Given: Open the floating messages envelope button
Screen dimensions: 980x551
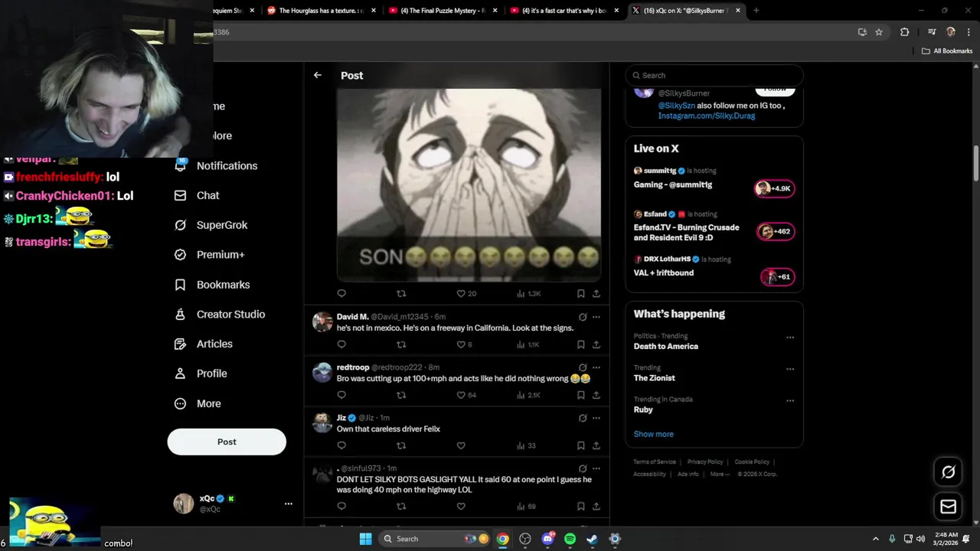Looking at the screenshot, I should point(948,507).
